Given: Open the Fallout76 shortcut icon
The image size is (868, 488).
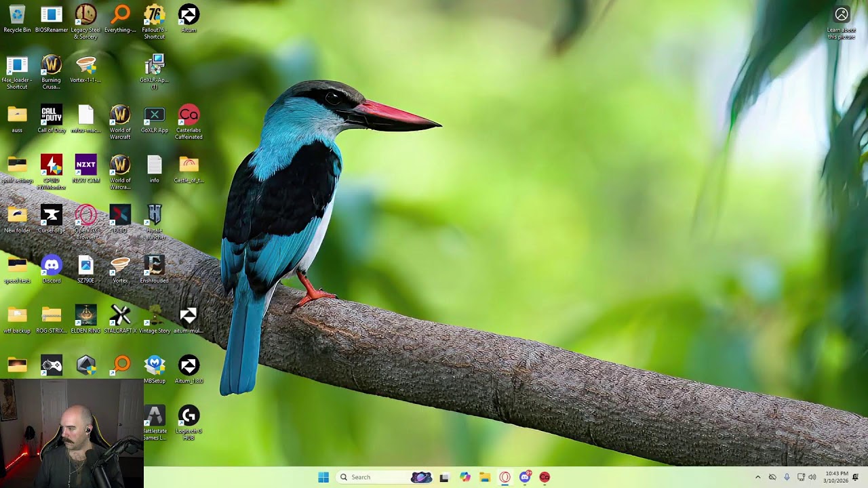Looking at the screenshot, I should pyautogui.click(x=154, y=22).
